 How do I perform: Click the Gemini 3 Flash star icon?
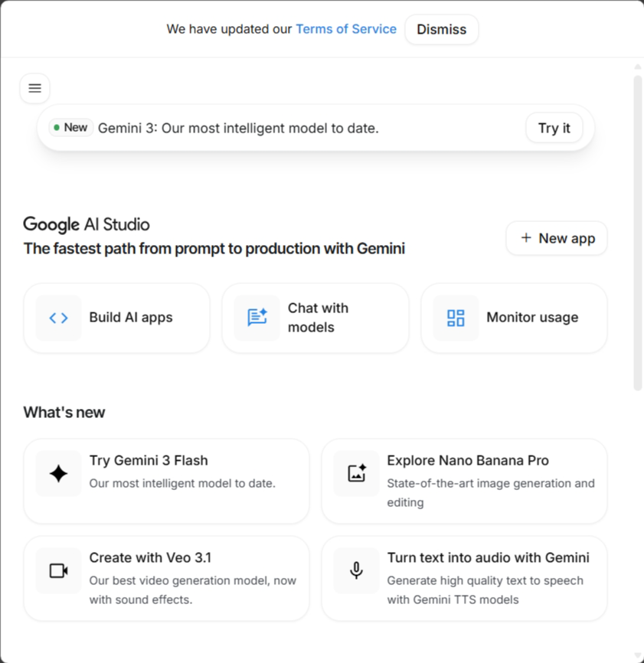[58, 474]
